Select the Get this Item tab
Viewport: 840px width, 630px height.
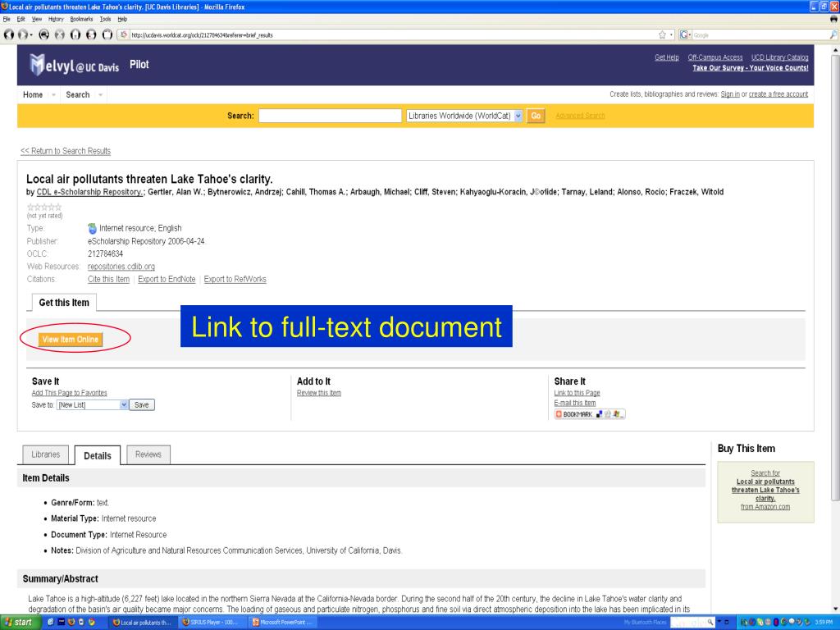point(64,303)
